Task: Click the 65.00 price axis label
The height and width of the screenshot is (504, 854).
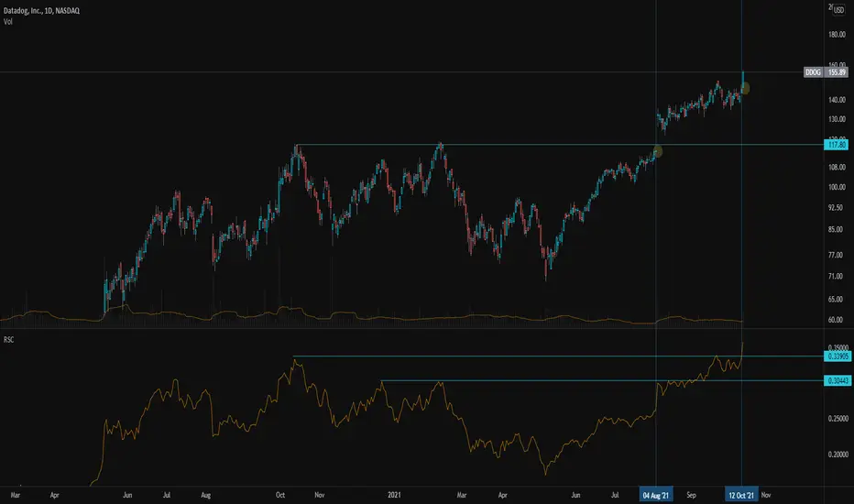Action: (x=836, y=299)
